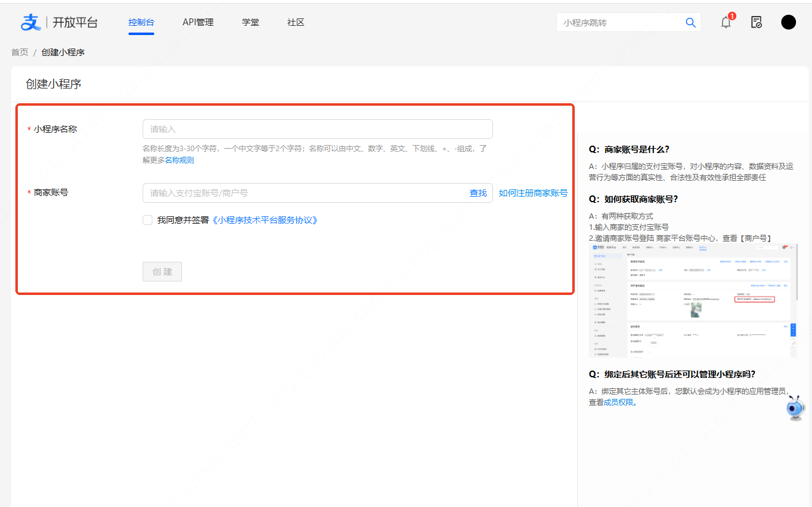Switch to the API管理 tab

tap(198, 22)
